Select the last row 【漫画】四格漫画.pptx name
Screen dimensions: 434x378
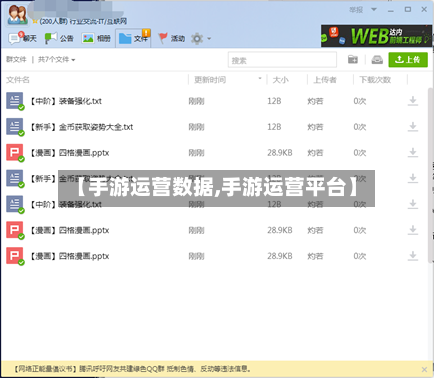[x=69, y=256]
